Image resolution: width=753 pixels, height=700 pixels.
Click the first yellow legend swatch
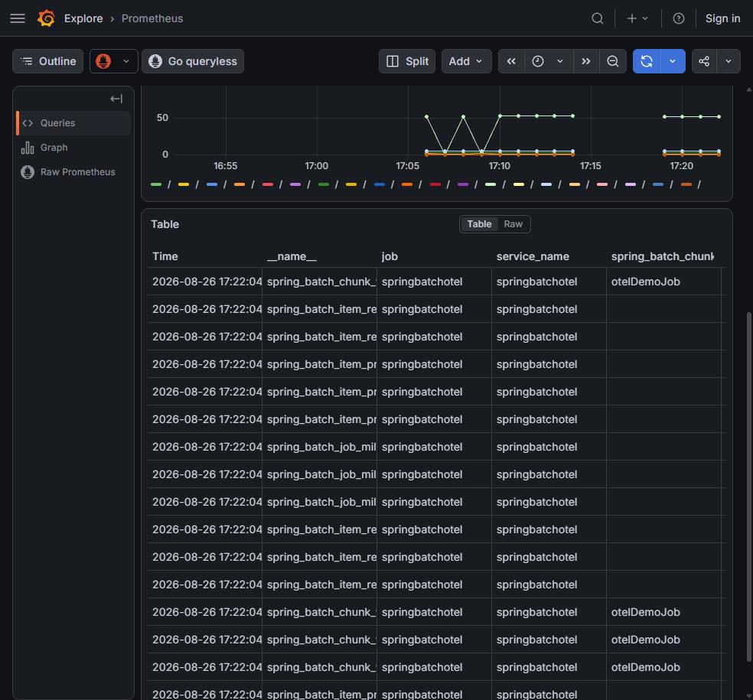pyautogui.click(x=184, y=184)
